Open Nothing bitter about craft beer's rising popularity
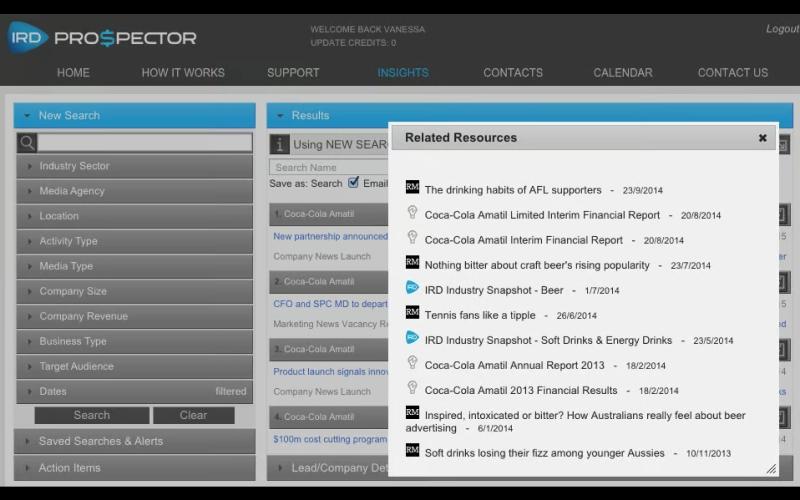The width and height of the screenshot is (800, 500). 537,265
